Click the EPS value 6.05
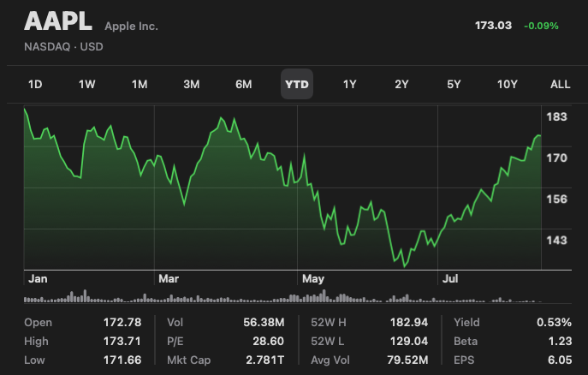 click(560, 360)
